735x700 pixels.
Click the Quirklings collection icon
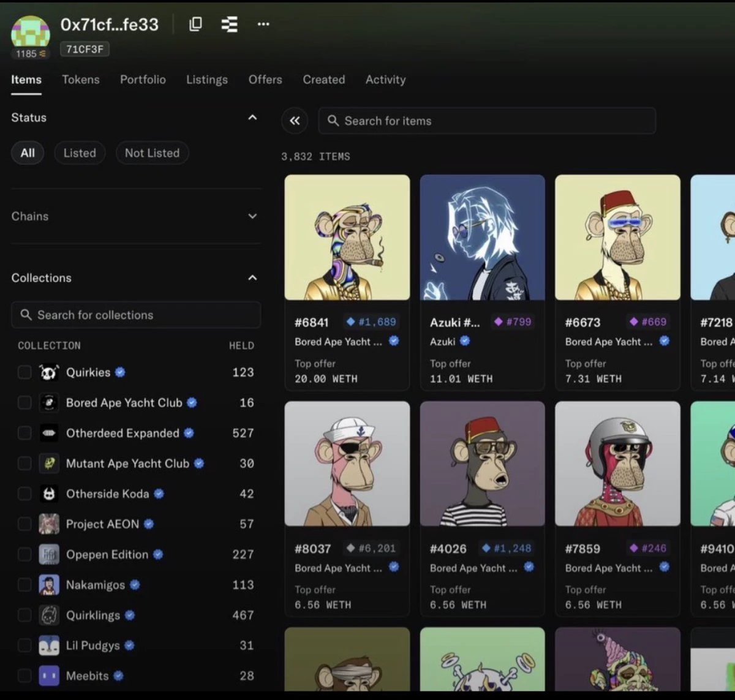pos(49,615)
